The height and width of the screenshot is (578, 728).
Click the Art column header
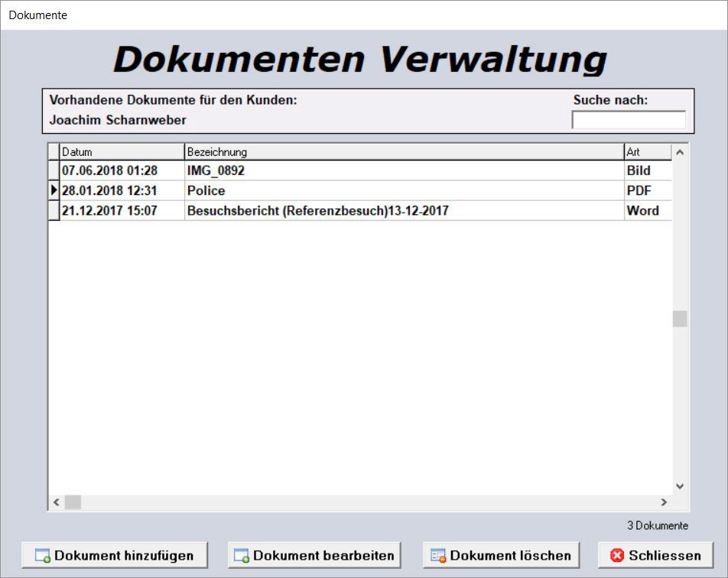point(647,152)
